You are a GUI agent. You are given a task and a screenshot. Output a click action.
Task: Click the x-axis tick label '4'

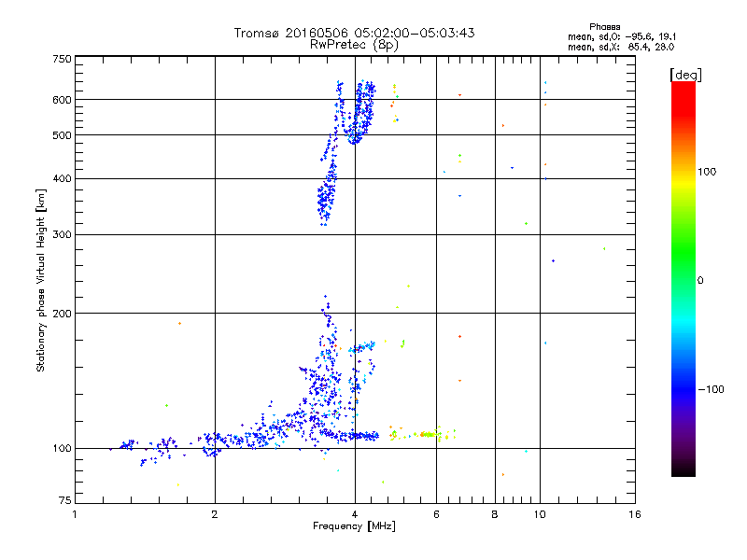coord(355,514)
